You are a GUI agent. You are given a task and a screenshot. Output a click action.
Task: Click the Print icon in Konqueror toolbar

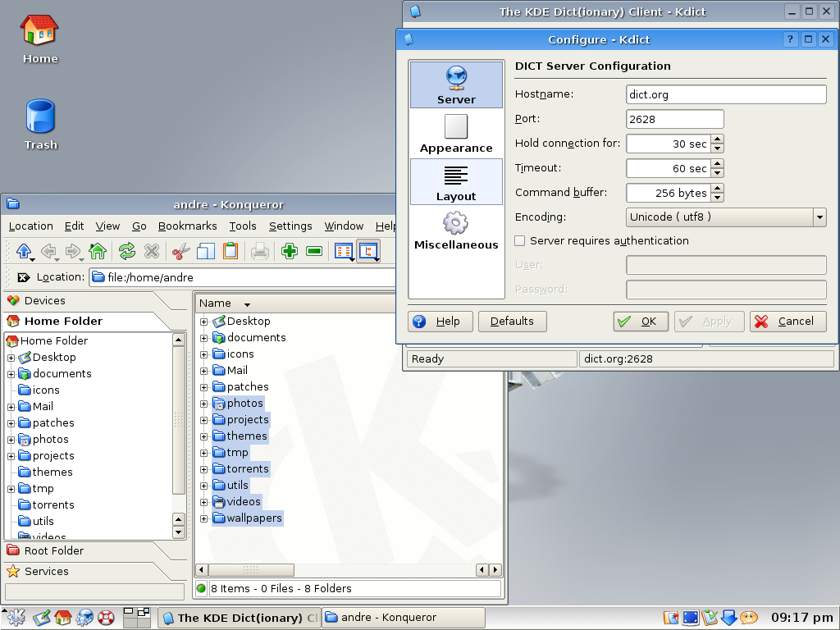[x=260, y=251]
